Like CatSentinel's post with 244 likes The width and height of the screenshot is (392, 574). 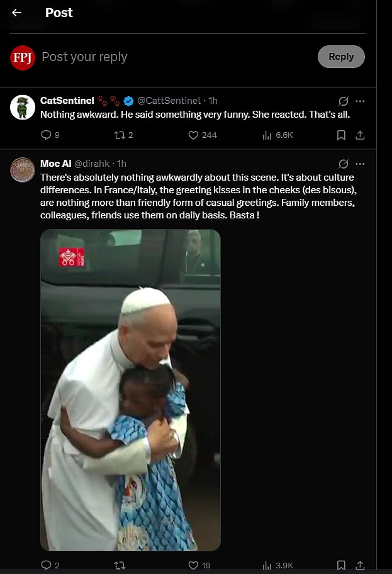194,135
